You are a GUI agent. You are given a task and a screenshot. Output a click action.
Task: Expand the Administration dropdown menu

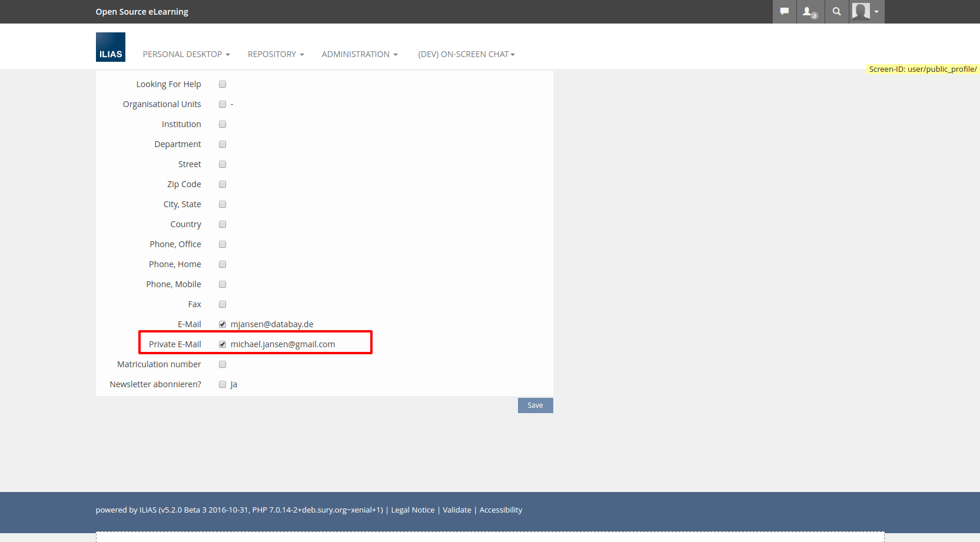(359, 54)
